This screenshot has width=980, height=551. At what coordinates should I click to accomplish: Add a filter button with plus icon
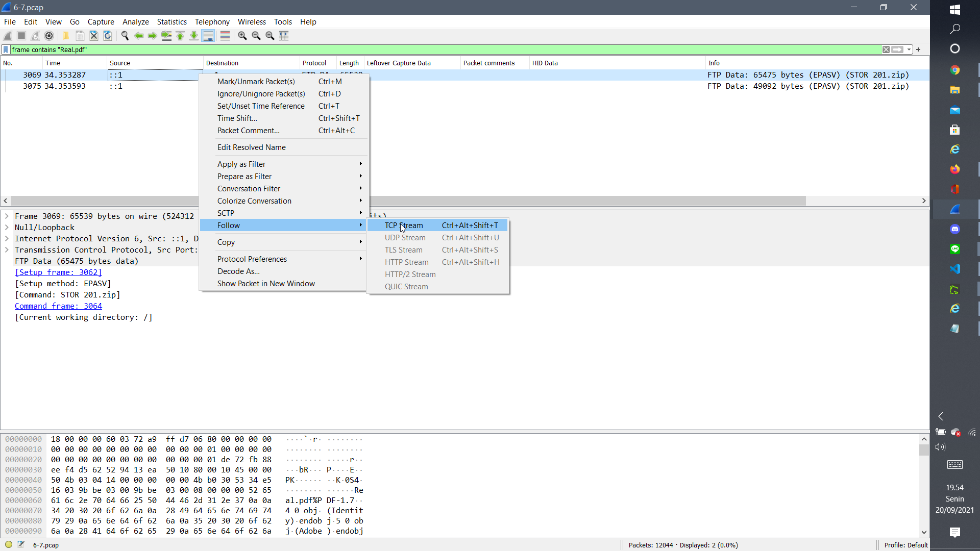coord(918,49)
